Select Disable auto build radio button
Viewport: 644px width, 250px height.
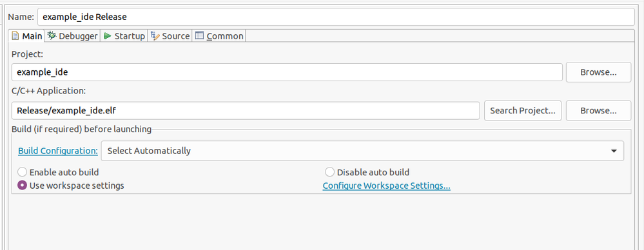pyautogui.click(x=329, y=172)
